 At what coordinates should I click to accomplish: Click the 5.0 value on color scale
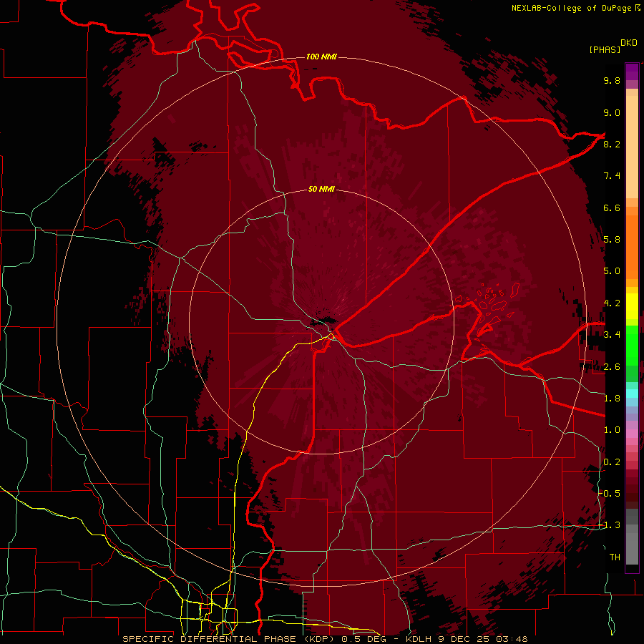click(612, 271)
